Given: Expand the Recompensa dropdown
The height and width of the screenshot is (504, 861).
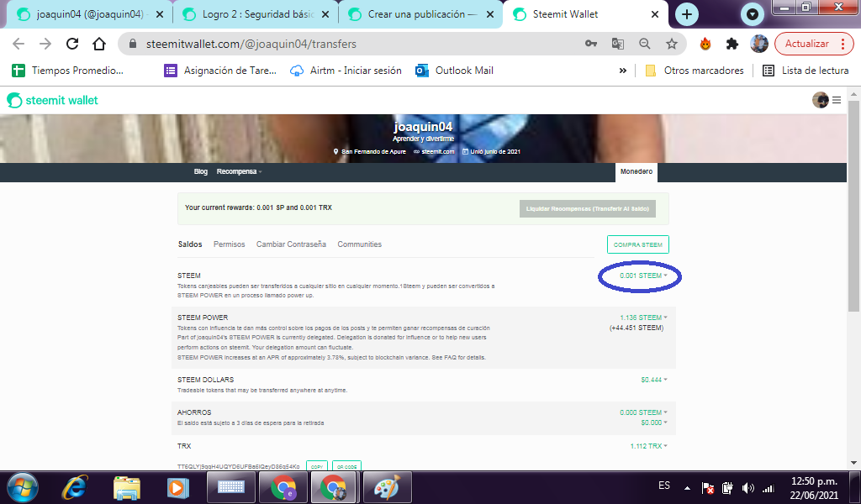Looking at the screenshot, I should (239, 171).
